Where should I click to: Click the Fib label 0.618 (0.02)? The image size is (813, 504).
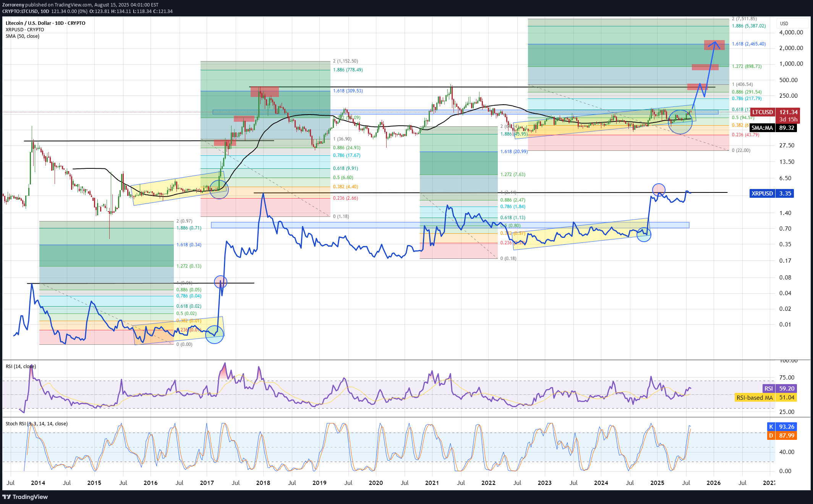[x=189, y=306]
